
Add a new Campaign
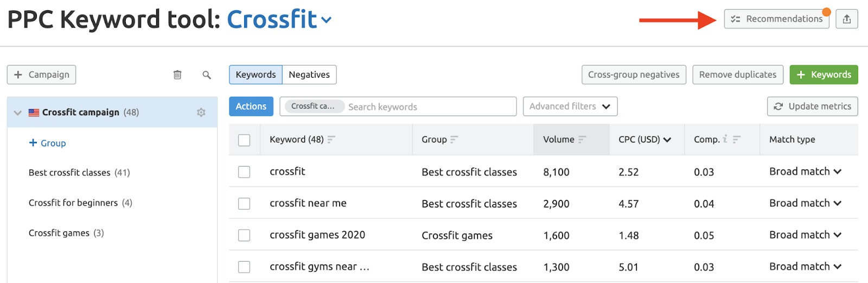pos(41,74)
